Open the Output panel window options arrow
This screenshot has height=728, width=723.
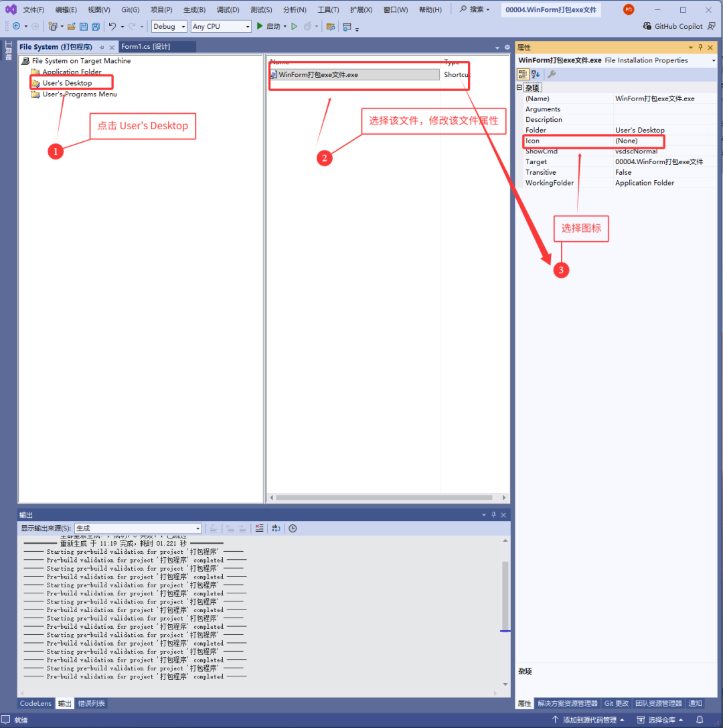(x=484, y=514)
